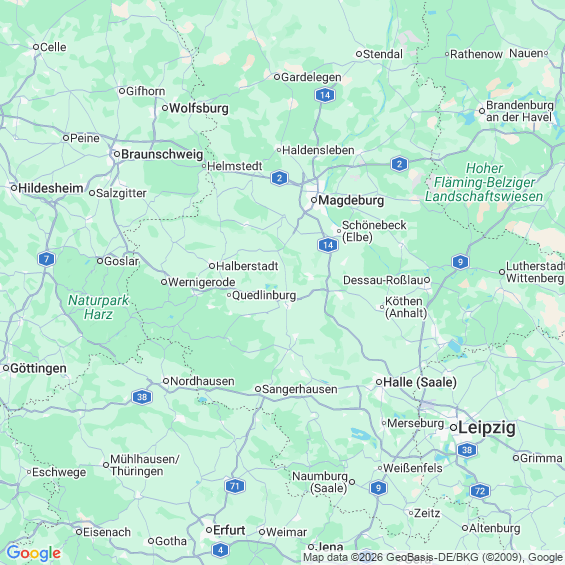This screenshot has width=565, height=565.
Task: Select the Magdeburg city label
Action: click(351, 200)
